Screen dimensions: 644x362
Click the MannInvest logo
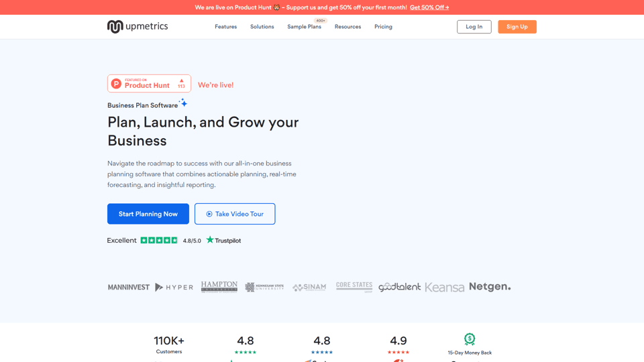coord(129,288)
